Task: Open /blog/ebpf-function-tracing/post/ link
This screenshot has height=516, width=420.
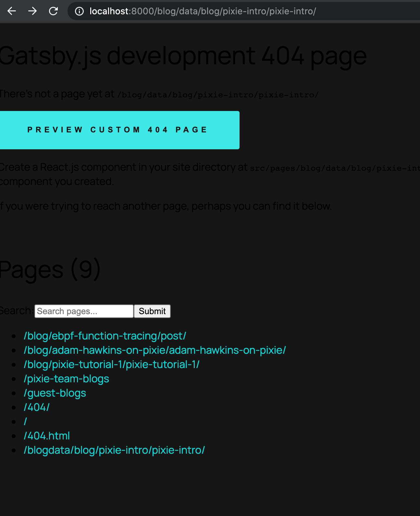Action: click(x=105, y=336)
